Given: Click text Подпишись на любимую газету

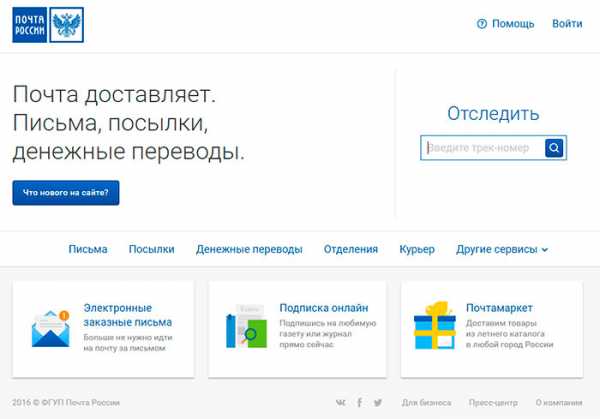Looking at the screenshot, I should 328,334.
